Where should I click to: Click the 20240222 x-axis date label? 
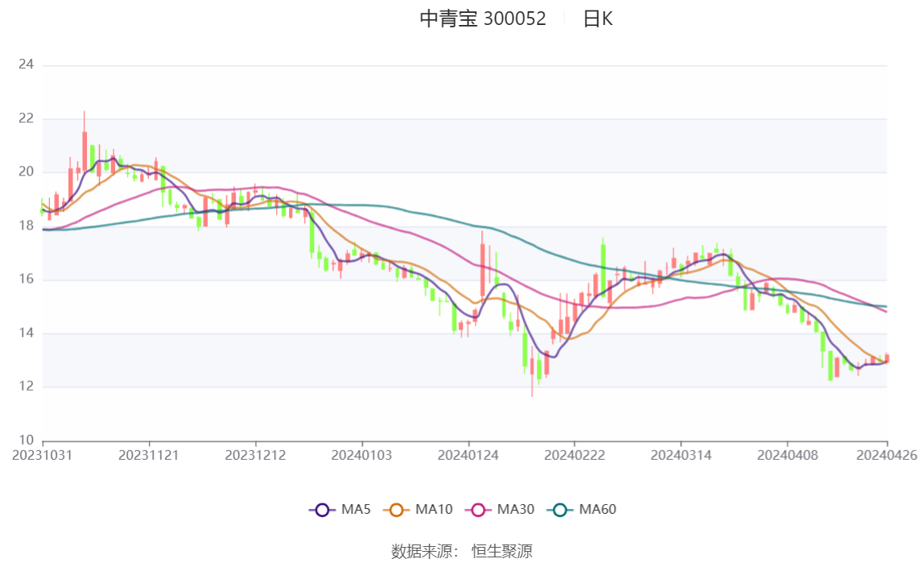pos(575,456)
